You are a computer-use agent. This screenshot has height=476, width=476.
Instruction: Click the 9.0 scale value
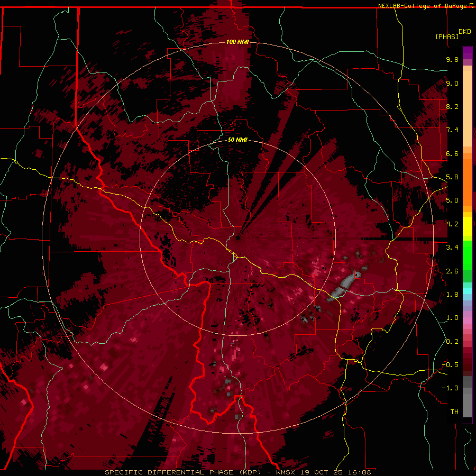[x=452, y=83]
